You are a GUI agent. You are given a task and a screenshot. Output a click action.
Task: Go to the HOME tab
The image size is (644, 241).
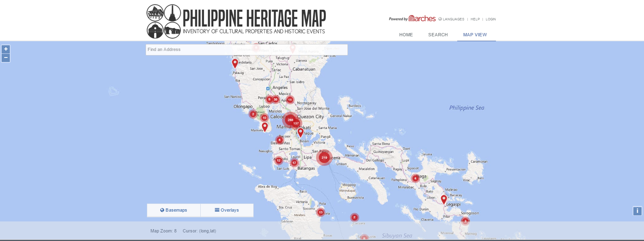pos(406,35)
